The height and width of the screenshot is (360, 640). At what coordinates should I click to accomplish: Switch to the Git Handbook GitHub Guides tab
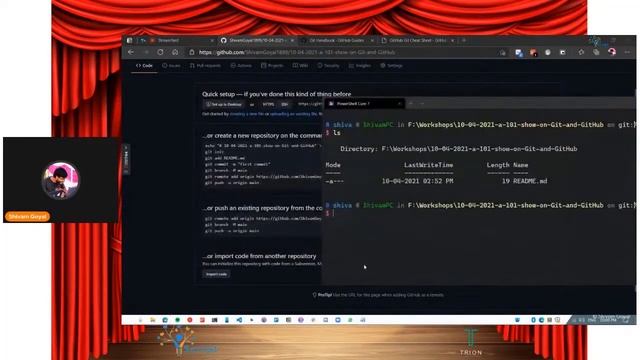[337, 40]
